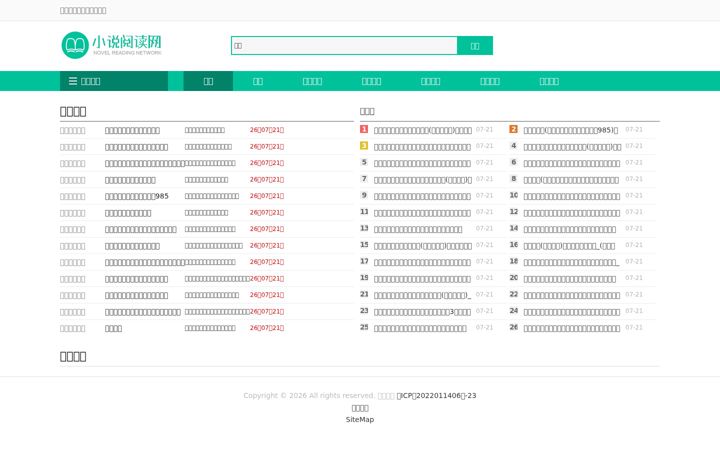This screenshot has height=450, width=720.
Task: Open the rank 6 novel title
Action: [x=572, y=163]
